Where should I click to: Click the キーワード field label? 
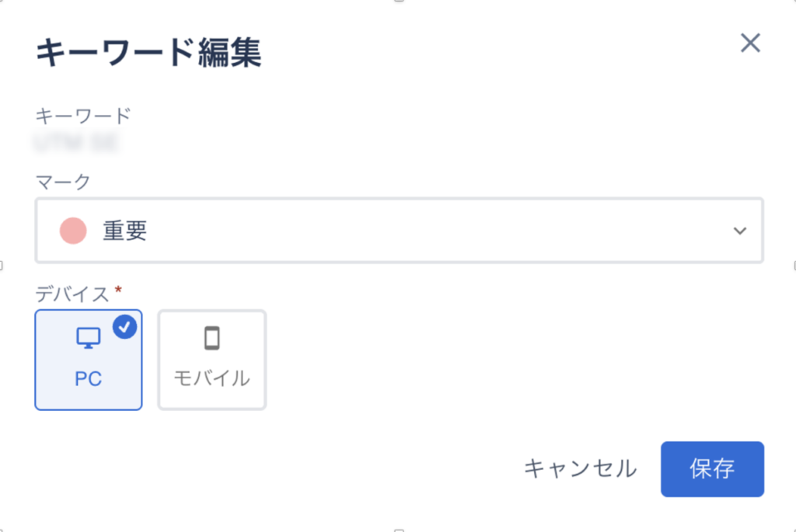[x=83, y=116]
